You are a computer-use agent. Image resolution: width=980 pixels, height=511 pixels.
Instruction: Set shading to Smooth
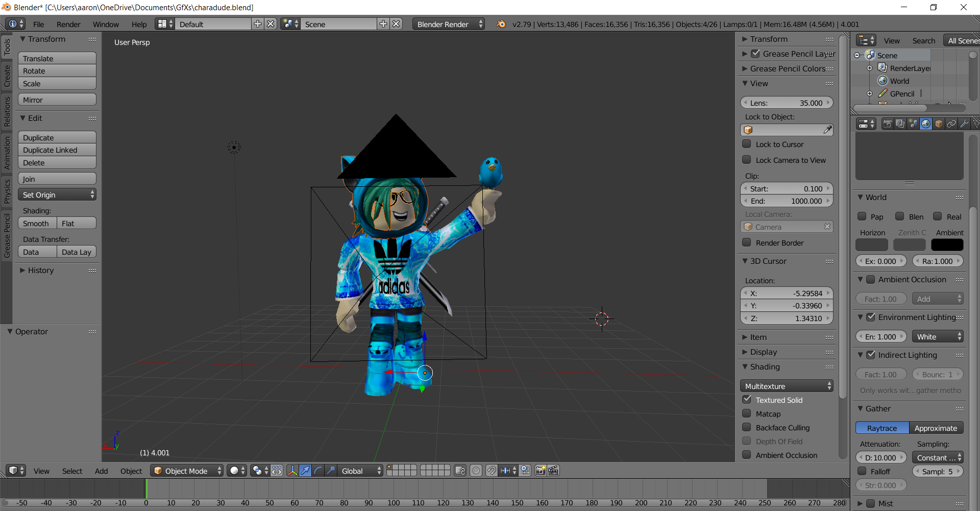37,223
